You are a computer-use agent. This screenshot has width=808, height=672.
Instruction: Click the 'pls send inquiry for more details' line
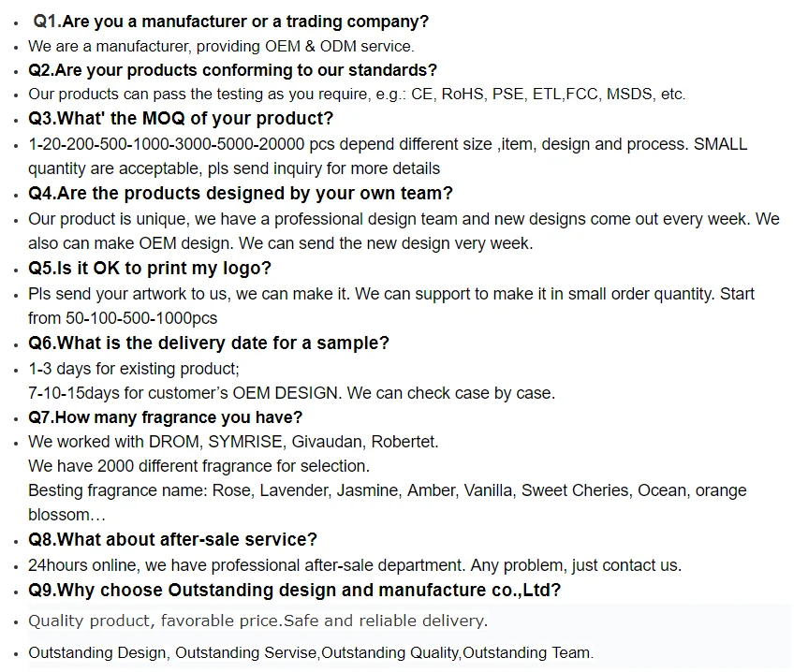tap(234, 168)
